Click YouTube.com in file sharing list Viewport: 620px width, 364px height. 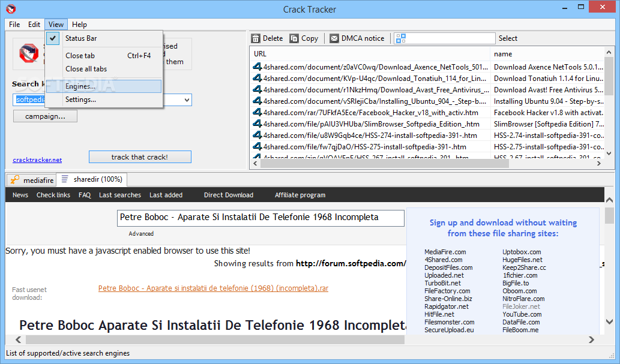(x=522, y=314)
